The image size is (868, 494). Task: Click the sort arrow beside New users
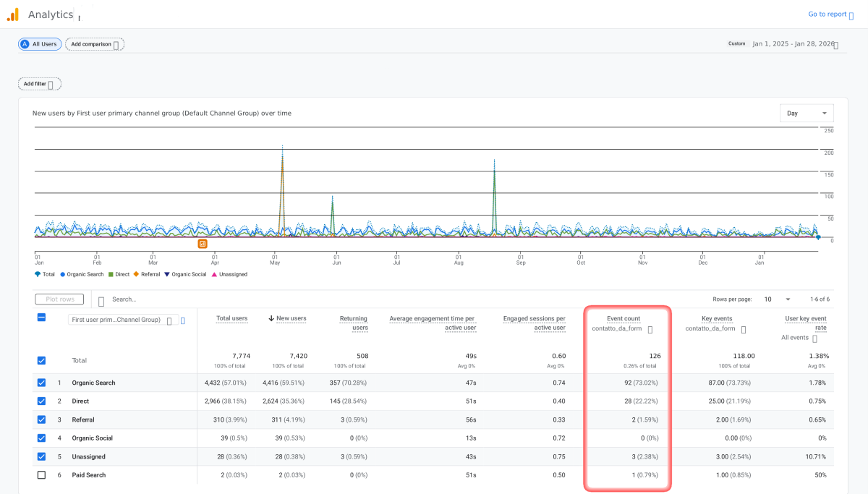[271, 318]
